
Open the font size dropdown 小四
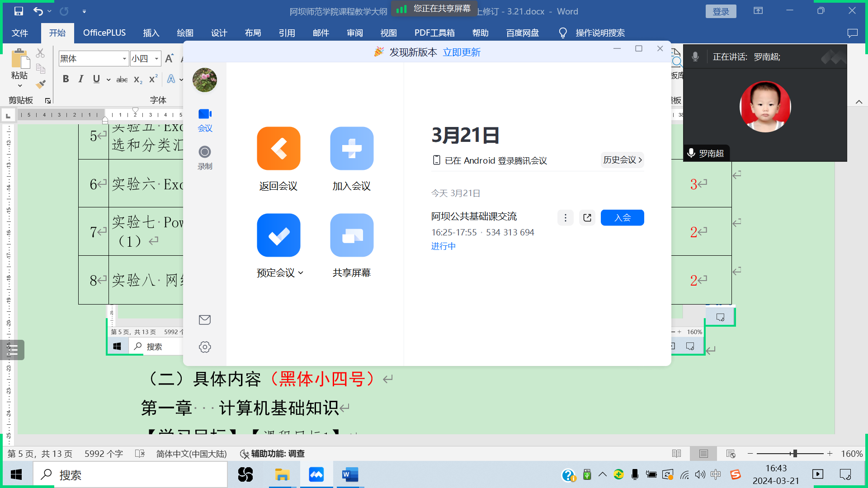pos(156,59)
